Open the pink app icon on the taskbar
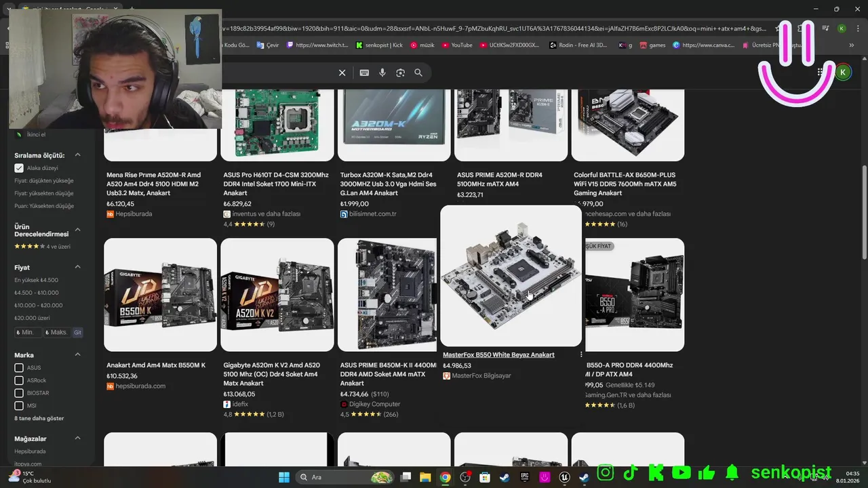Image resolution: width=868 pixels, height=488 pixels. coord(545,477)
